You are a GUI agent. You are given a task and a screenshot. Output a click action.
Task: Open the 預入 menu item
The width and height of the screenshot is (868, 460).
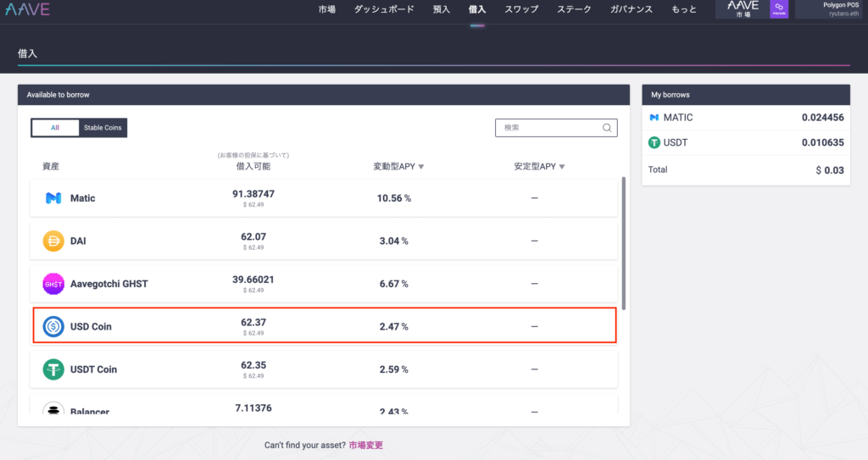click(x=441, y=9)
